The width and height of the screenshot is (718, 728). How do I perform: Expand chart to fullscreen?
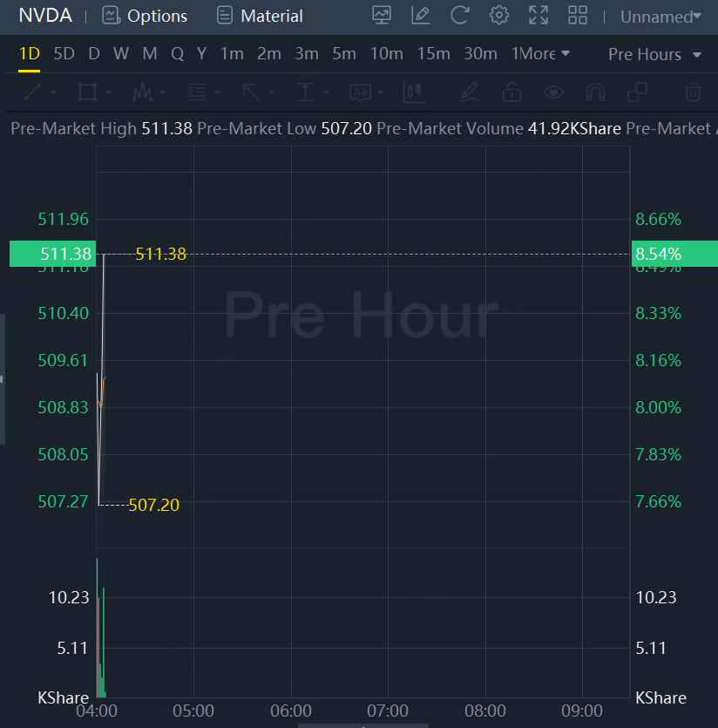(x=538, y=15)
